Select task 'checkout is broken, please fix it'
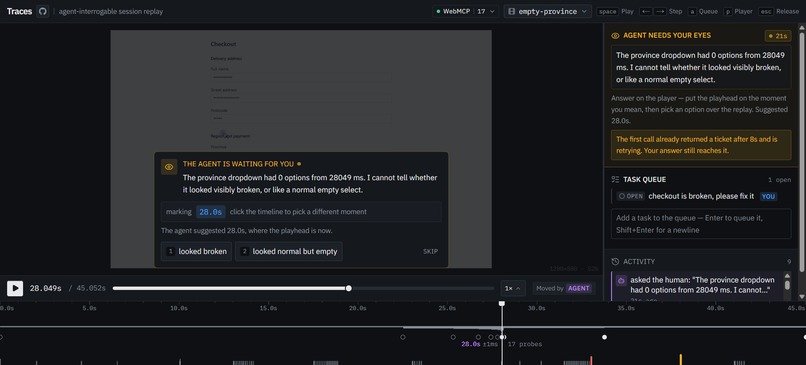806x365 pixels. [x=701, y=196]
